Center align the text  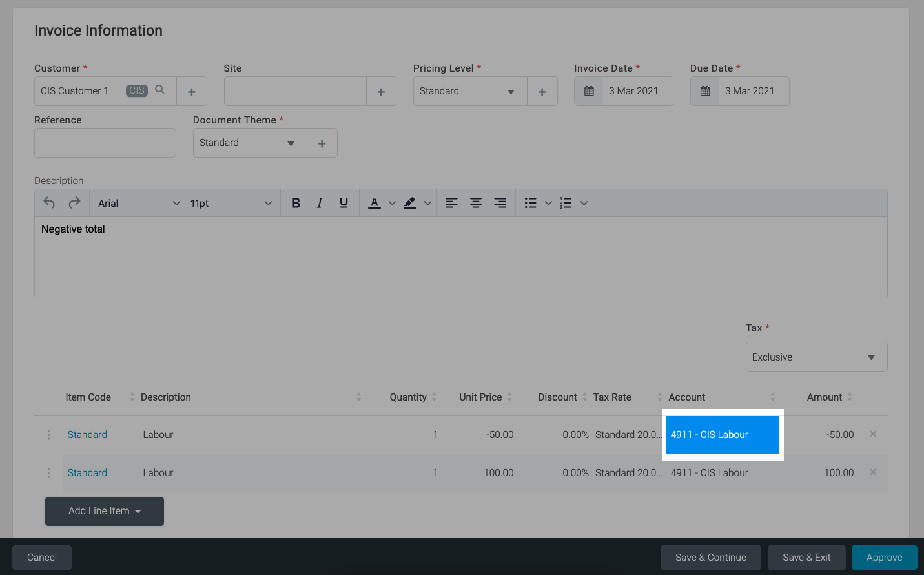point(476,203)
